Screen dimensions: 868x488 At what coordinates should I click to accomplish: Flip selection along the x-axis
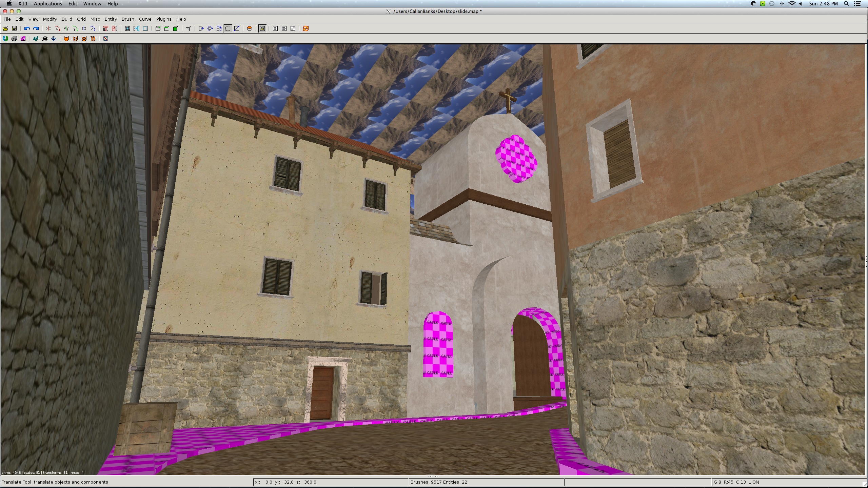click(48, 28)
